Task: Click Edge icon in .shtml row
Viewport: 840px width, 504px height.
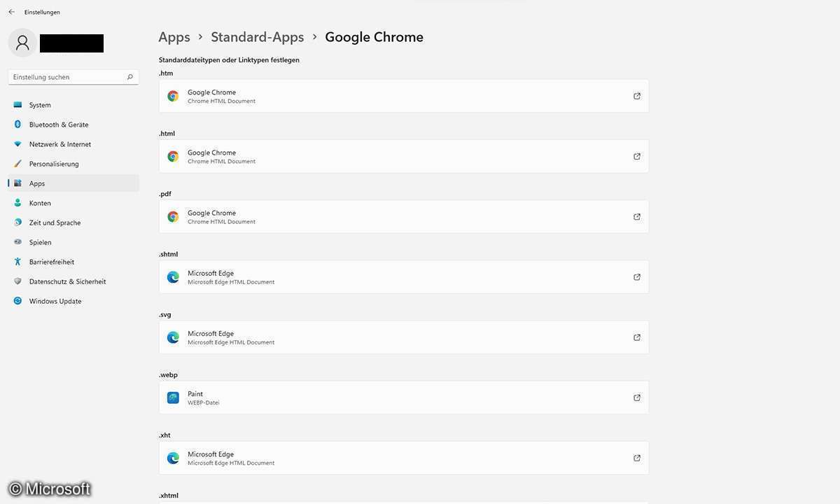Action: (x=173, y=277)
